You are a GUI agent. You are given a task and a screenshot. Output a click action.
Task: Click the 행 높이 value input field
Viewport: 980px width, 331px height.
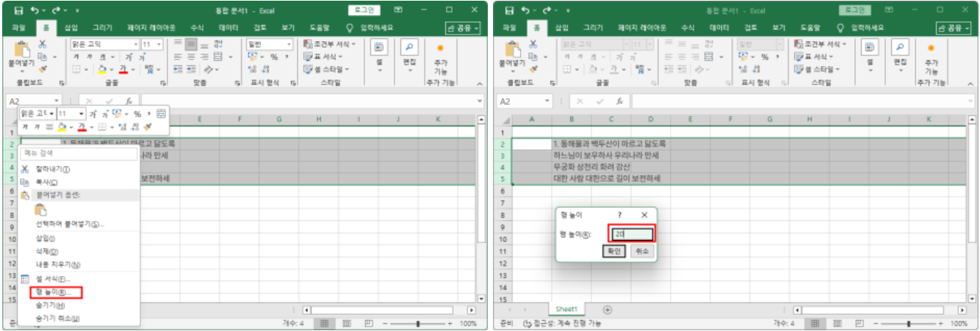coord(630,234)
